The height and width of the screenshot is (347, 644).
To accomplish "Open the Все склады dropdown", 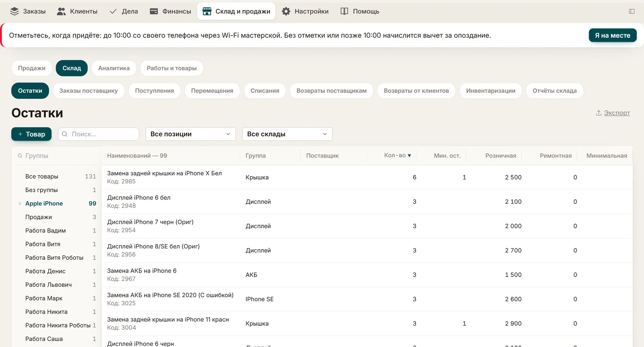I will [287, 134].
